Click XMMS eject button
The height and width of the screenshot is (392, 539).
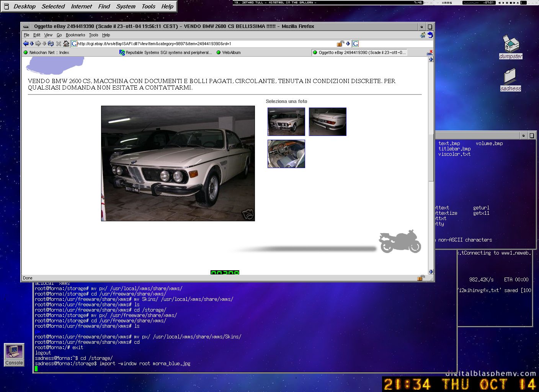(518, 3)
